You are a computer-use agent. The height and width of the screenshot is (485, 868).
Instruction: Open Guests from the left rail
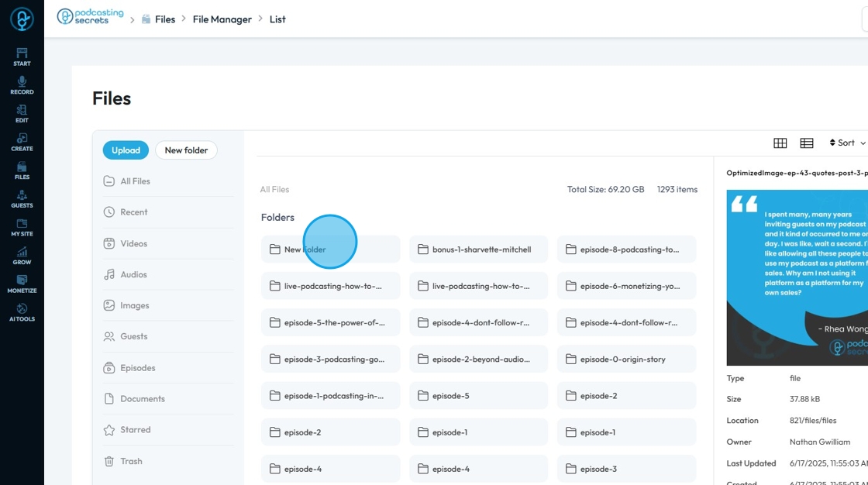point(22,199)
